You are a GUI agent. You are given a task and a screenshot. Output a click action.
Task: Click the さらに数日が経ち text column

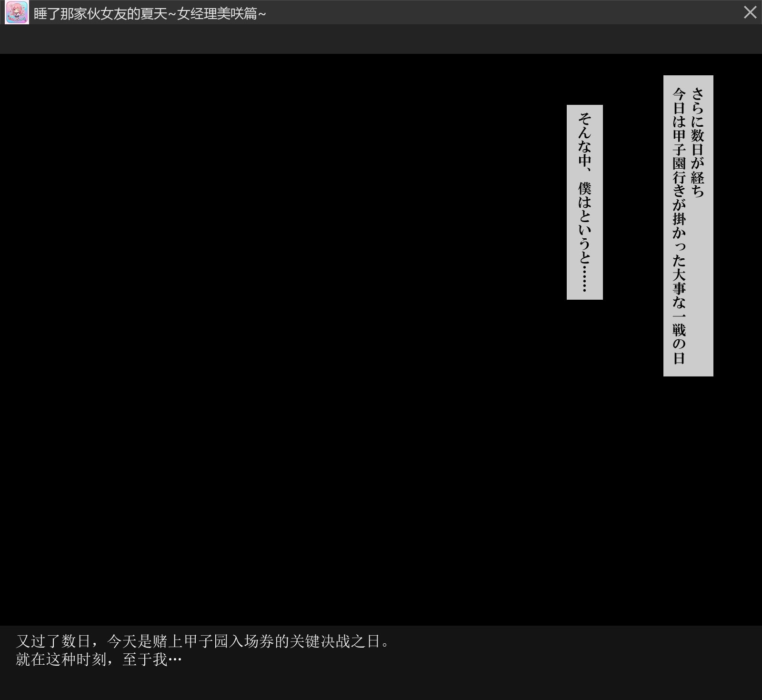pyautogui.click(x=698, y=142)
